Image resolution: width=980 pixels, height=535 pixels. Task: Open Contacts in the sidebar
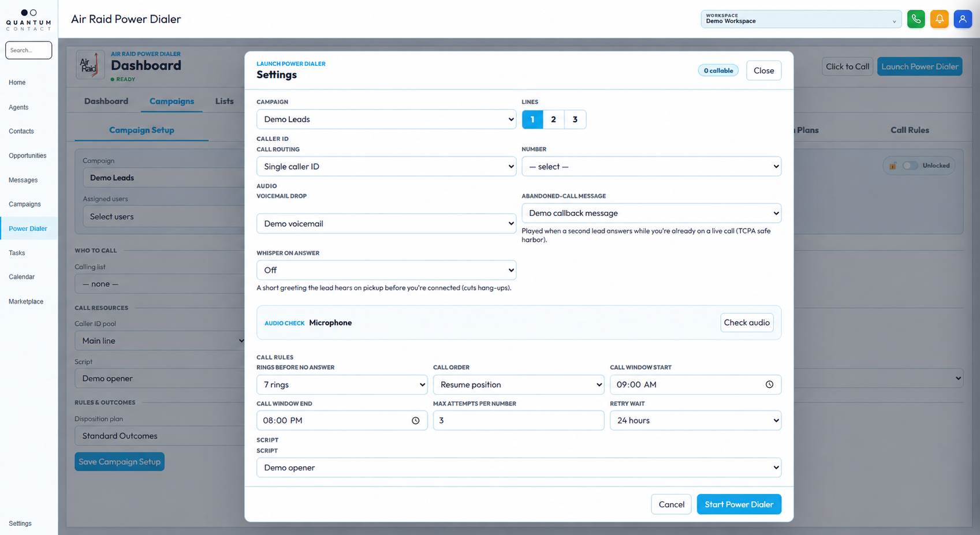(21, 132)
